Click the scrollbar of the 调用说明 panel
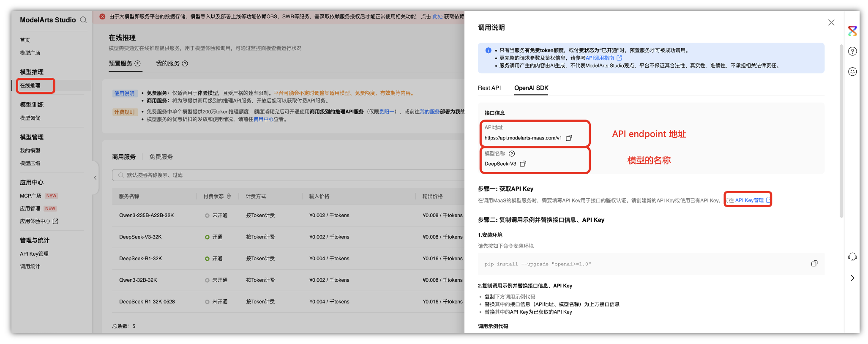This screenshot has width=868, height=344. (841, 131)
